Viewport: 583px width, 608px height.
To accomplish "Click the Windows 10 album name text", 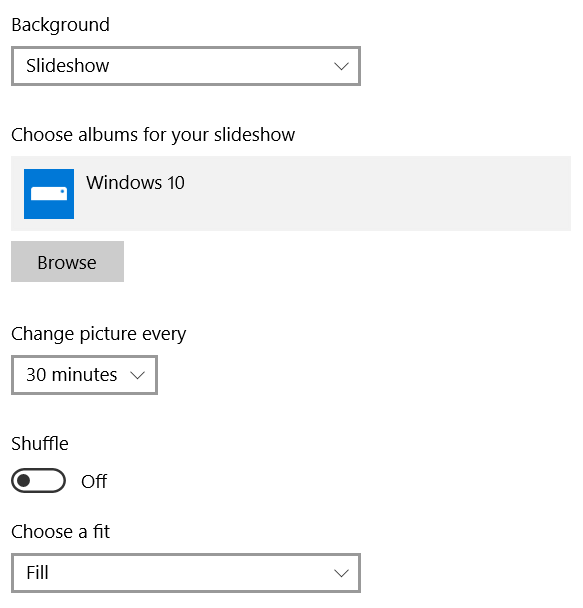I will point(135,182).
